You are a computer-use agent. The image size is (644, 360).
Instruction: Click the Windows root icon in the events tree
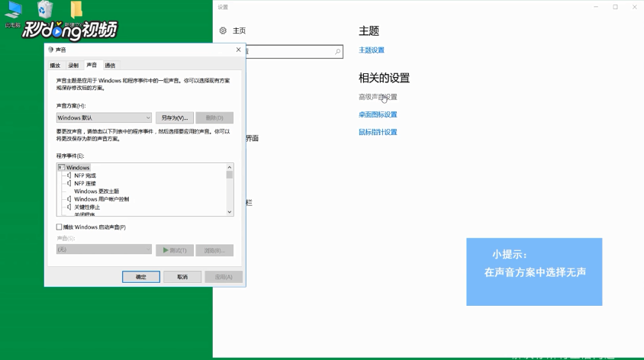click(62, 168)
